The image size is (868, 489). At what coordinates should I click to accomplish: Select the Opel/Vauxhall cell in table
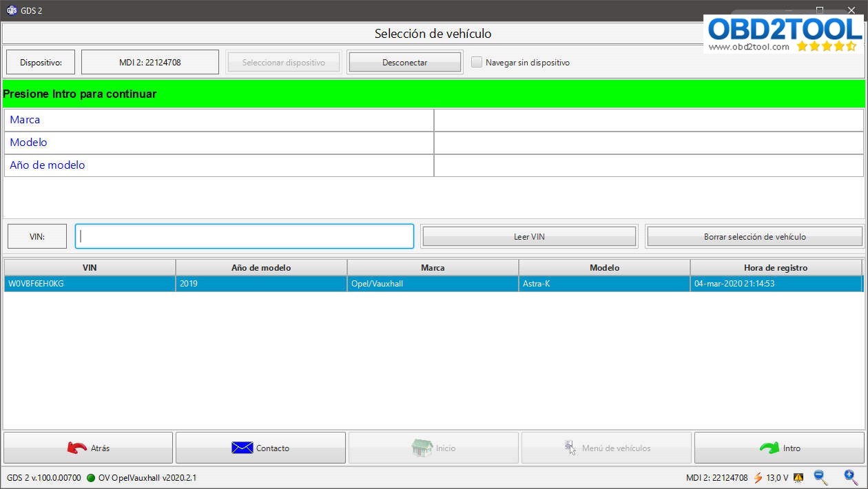[x=433, y=283]
